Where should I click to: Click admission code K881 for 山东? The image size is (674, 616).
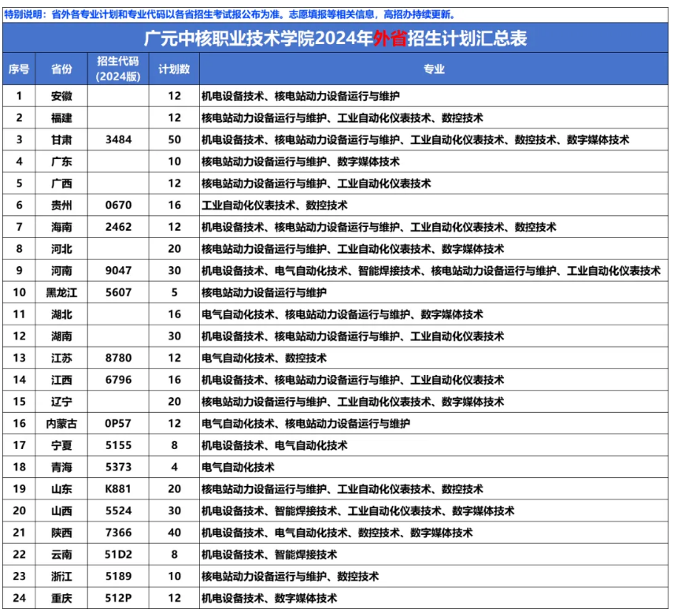click(118, 489)
